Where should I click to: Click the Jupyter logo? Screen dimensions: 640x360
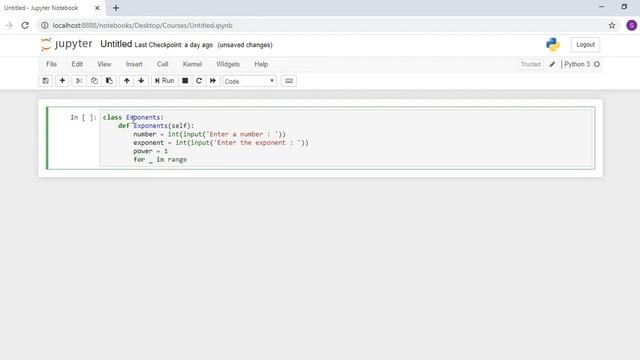pyautogui.click(x=67, y=44)
